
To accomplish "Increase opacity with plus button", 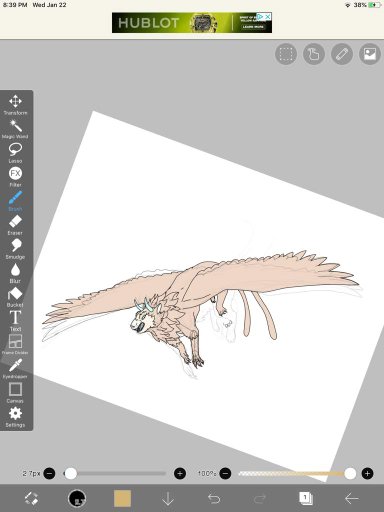I will point(367,473).
